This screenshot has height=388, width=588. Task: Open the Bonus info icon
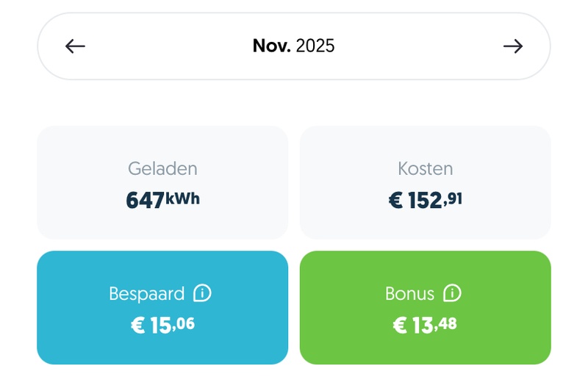(453, 294)
